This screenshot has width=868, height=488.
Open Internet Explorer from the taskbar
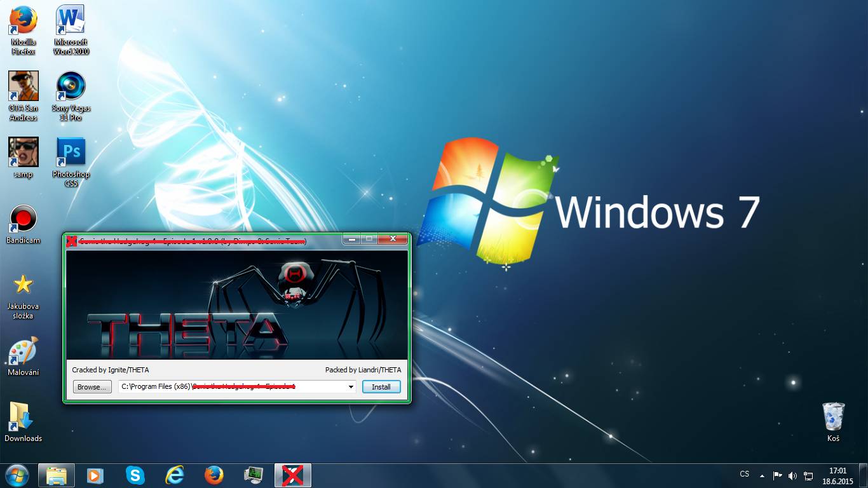coord(174,475)
